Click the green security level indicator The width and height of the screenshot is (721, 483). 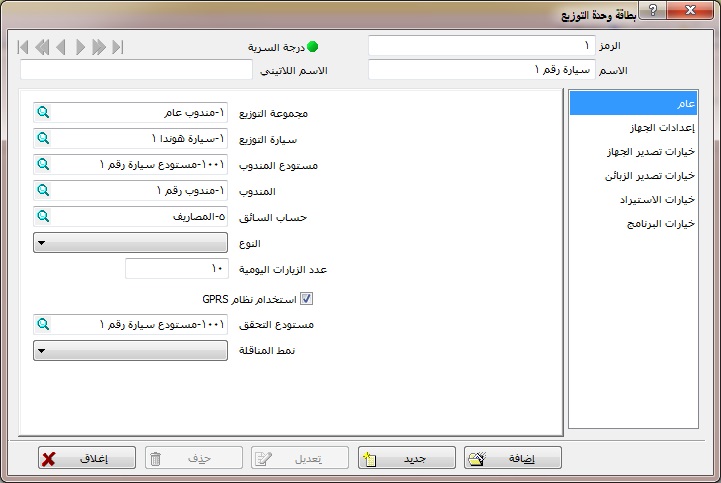(x=312, y=46)
